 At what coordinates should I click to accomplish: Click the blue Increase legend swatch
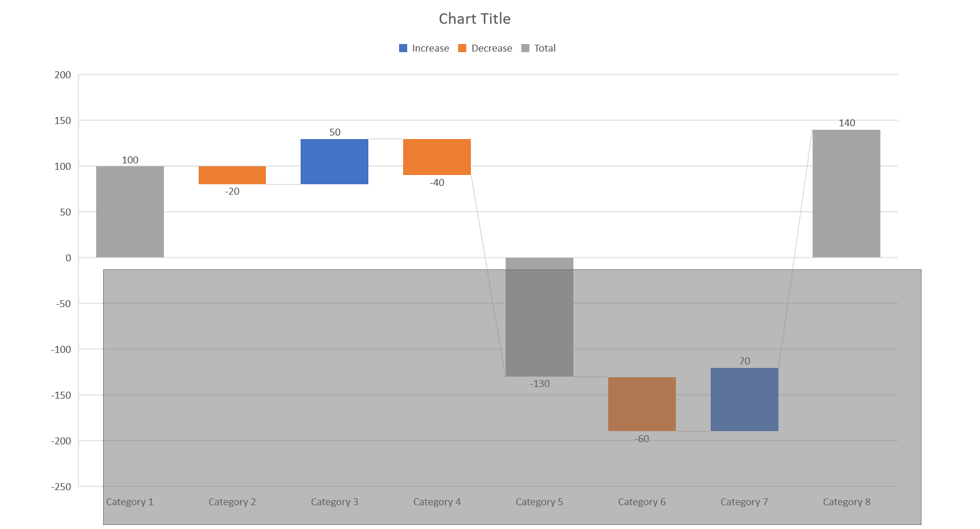pyautogui.click(x=403, y=48)
